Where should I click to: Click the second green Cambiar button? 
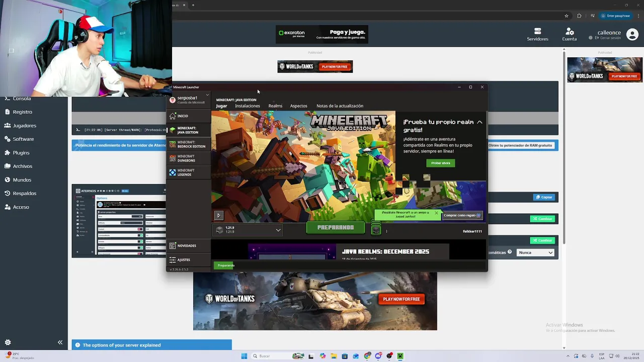point(542,240)
